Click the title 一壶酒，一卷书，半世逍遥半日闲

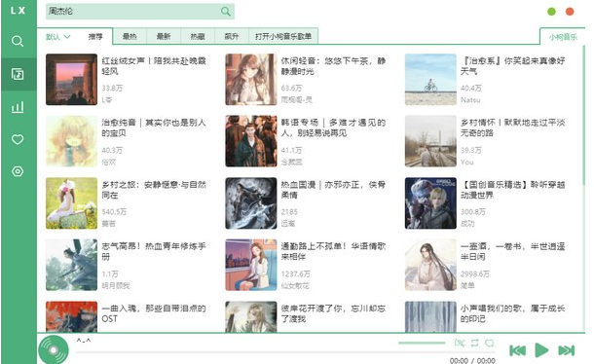pyautogui.click(x=513, y=251)
